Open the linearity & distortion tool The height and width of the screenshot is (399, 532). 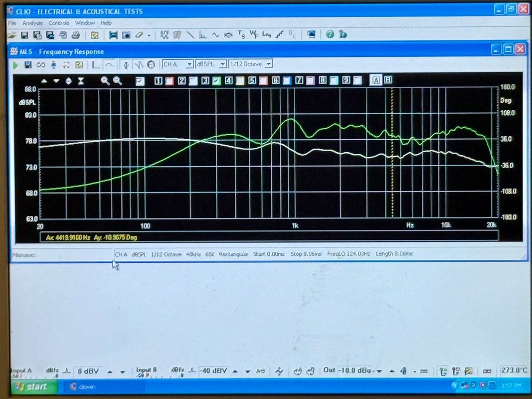coord(279,34)
